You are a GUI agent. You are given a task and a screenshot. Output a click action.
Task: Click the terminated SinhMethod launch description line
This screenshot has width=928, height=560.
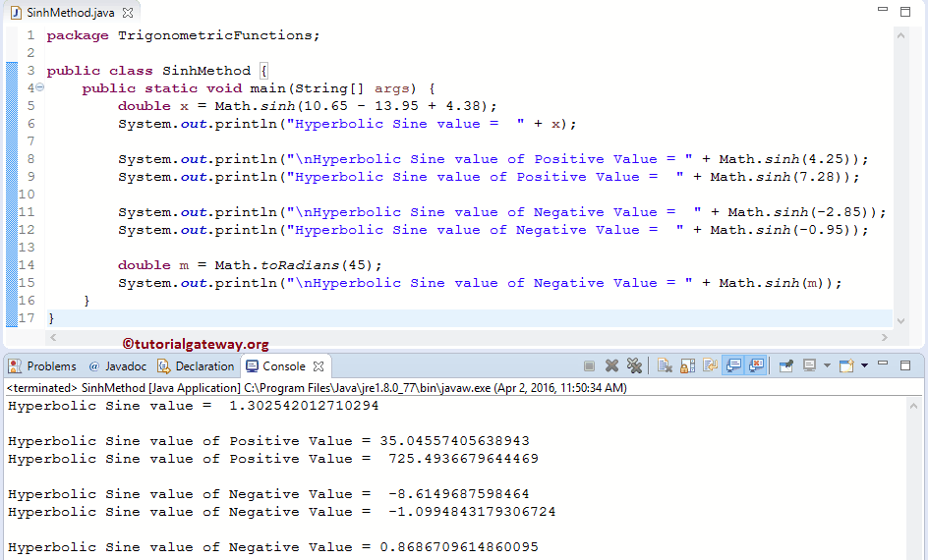(317, 388)
